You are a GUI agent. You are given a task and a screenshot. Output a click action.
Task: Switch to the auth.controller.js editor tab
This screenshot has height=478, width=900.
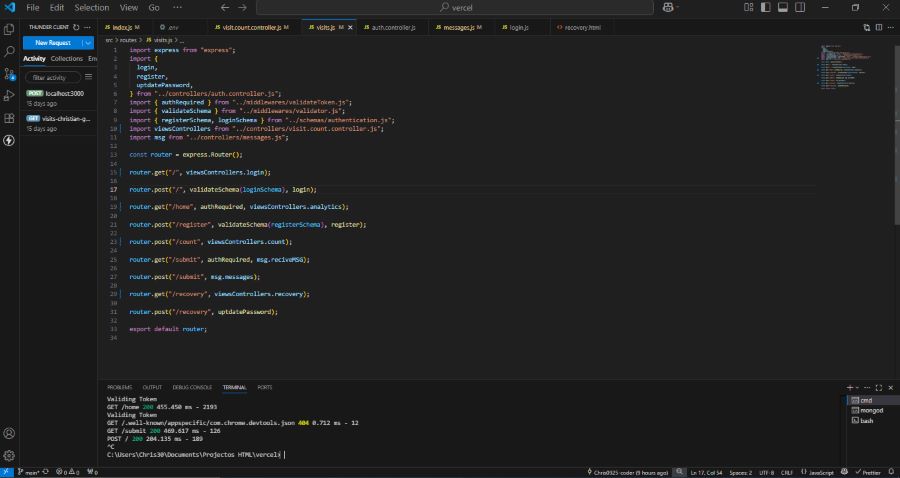click(388, 27)
